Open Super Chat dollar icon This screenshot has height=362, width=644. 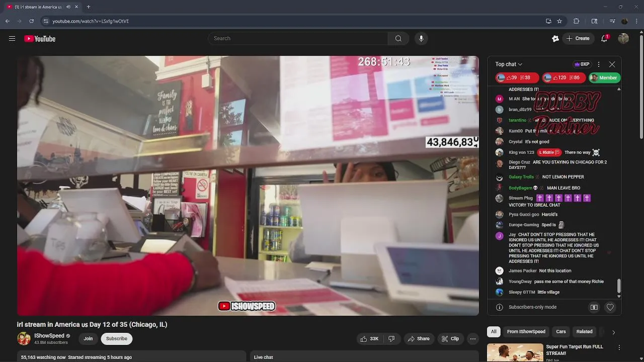[594, 307]
